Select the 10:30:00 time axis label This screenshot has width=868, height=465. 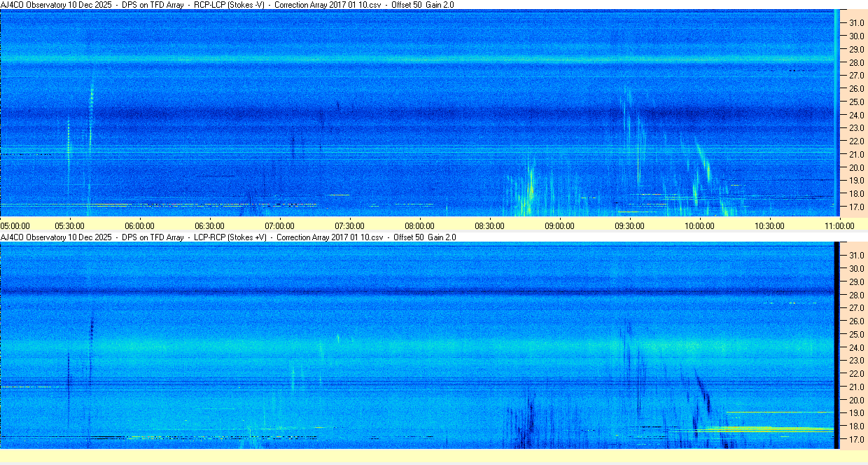pyautogui.click(x=770, y=225)
